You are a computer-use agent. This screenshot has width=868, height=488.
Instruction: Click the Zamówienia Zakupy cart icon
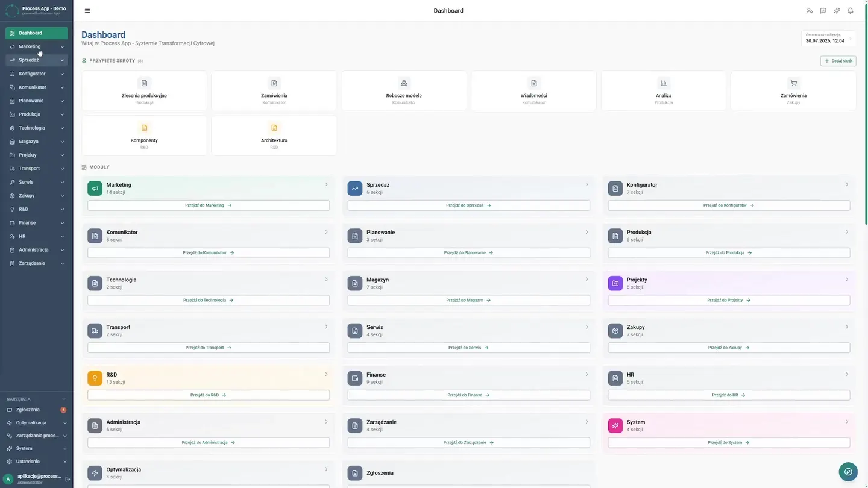[793, 83]
